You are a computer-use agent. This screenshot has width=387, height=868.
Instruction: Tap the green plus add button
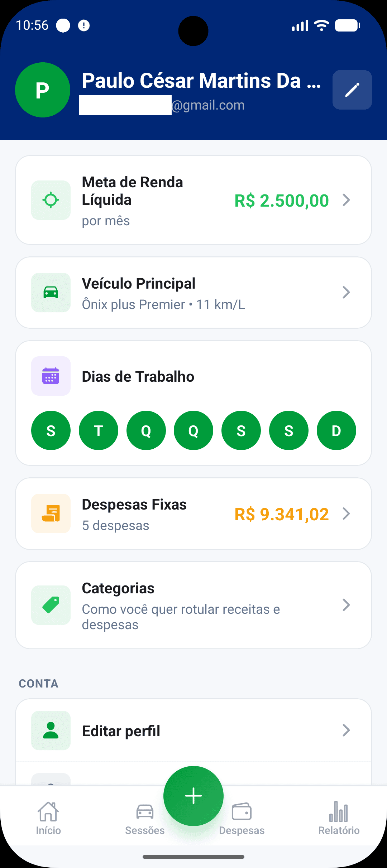tap(193, 796)
